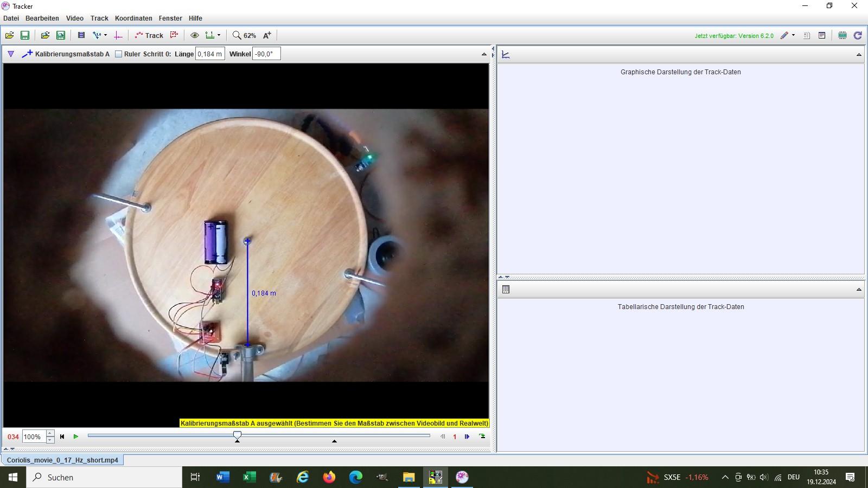The height and width of the screenshot is (488, 868).
Task: Click the Kalibrierungsmaßstab A track button
Action: [x=66, y=54]
